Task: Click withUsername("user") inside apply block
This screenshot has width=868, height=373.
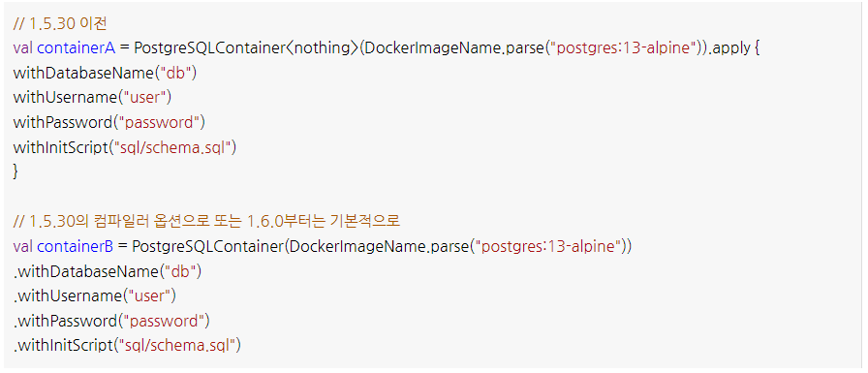Action: [x=92, y=98]
